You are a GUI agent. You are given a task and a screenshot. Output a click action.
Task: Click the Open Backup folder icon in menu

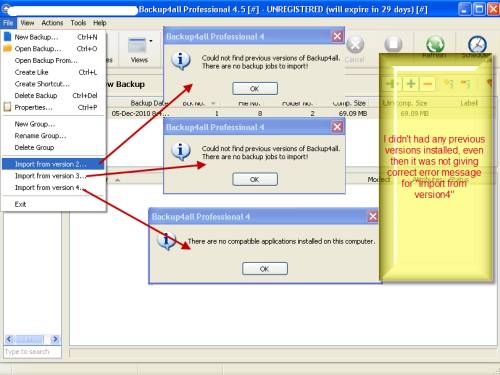pyautogui.click(x=7, y=49)
